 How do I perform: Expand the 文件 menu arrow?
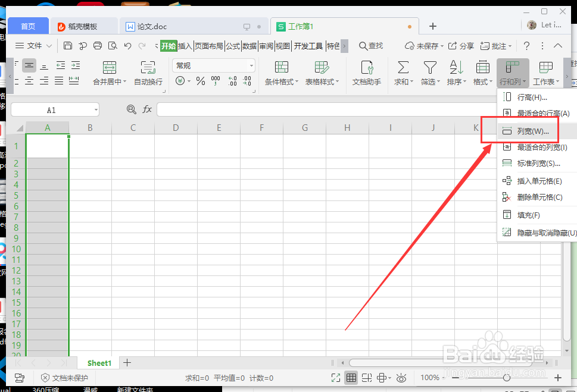click(x=49, y=46)
